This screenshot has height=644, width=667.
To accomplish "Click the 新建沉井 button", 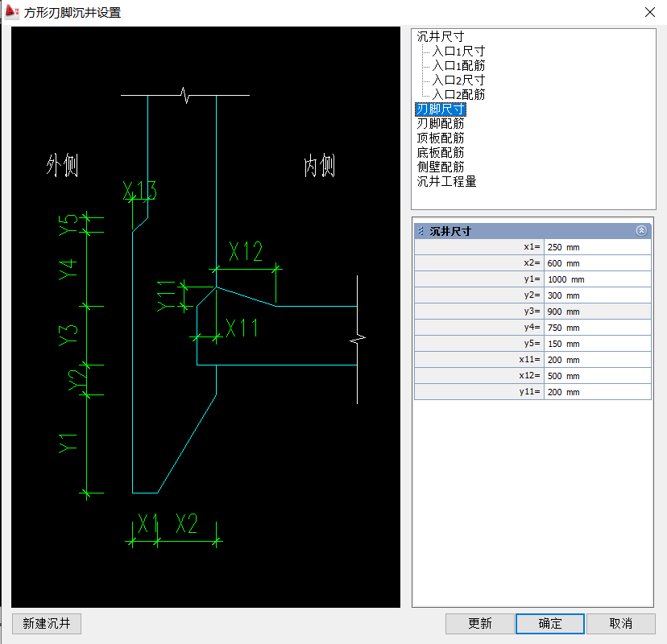I will click(47, 623).
